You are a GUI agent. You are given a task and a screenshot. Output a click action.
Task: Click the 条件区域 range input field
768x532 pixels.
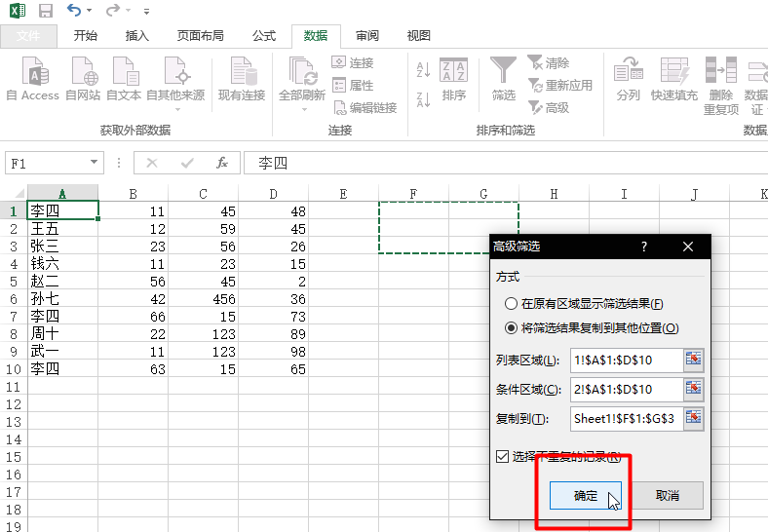(627, 390)
